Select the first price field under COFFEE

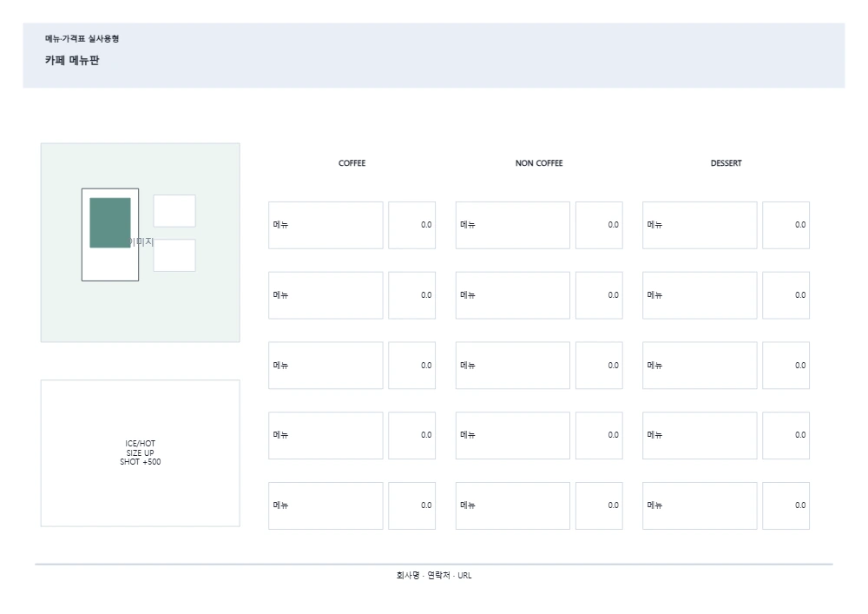pos(411,225)
